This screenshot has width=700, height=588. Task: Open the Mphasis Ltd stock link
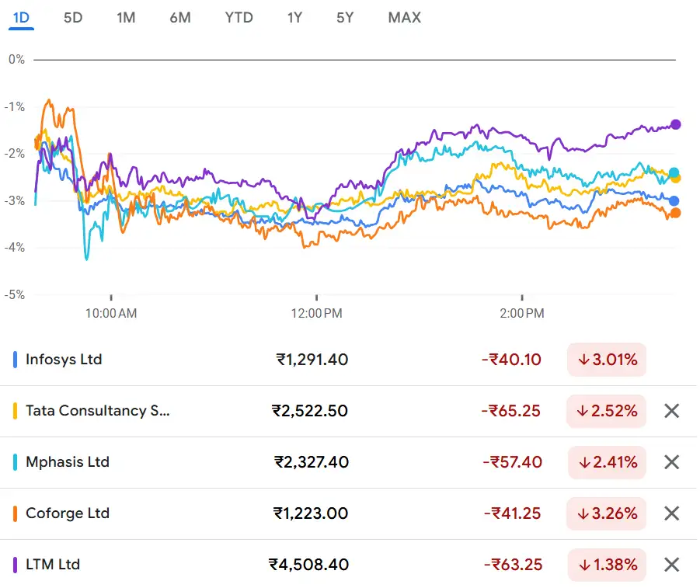point(68,462)
